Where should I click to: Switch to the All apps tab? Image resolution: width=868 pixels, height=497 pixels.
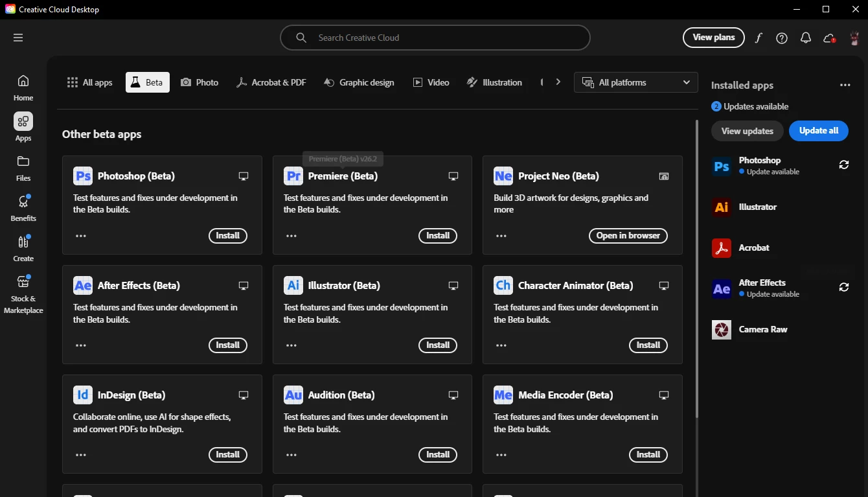click(x=89, y=82)
